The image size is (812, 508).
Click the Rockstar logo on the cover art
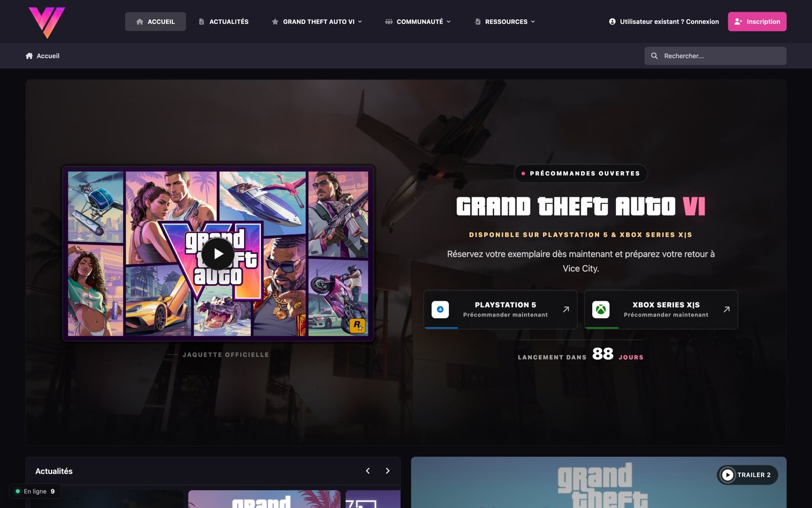[357, 325]
